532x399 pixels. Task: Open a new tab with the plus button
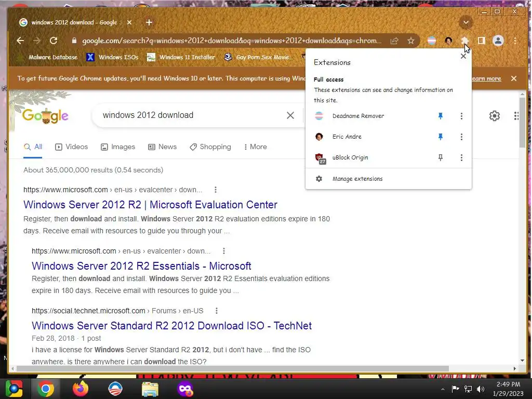pyautogui.click(x=149, y=22)
